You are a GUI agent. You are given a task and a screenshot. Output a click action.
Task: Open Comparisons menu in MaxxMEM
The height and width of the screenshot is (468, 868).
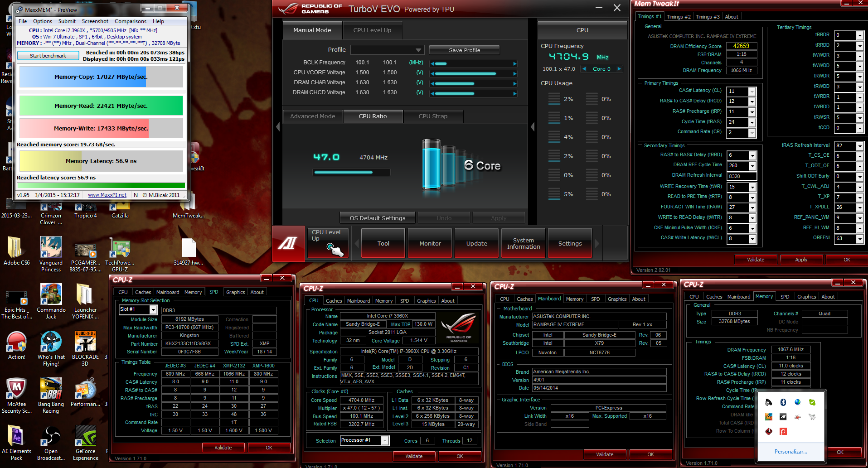tap(131, 21)
